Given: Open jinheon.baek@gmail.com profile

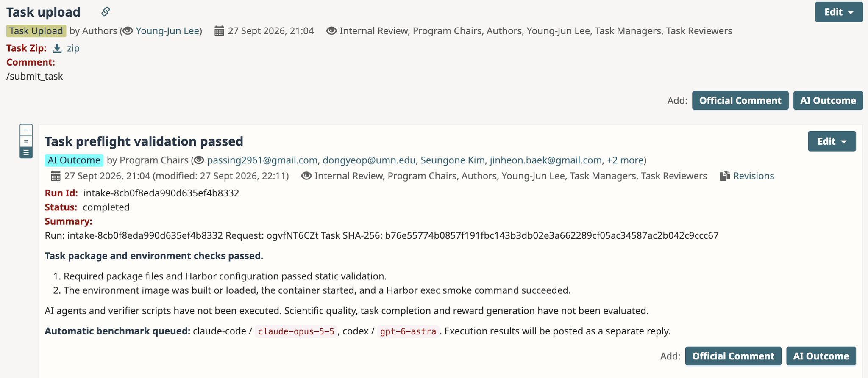Looking at the screenshot, I should coord(546,160).
